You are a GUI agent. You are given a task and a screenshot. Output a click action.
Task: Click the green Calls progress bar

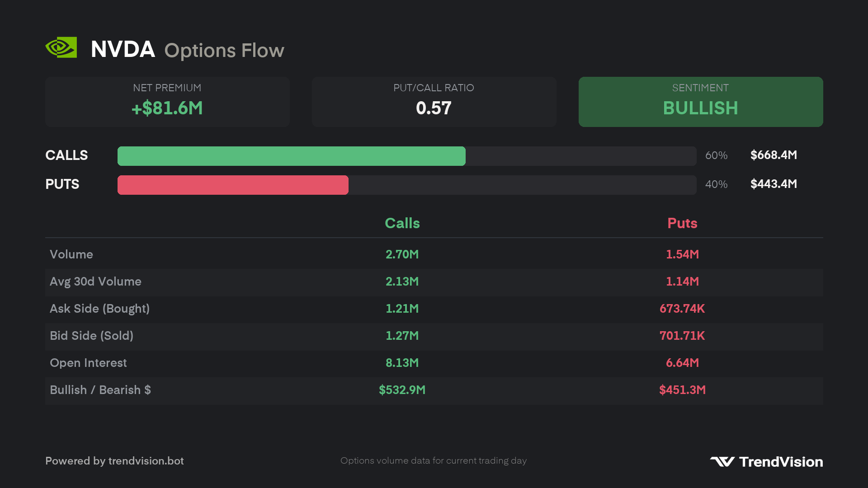(x=292, y=156)
